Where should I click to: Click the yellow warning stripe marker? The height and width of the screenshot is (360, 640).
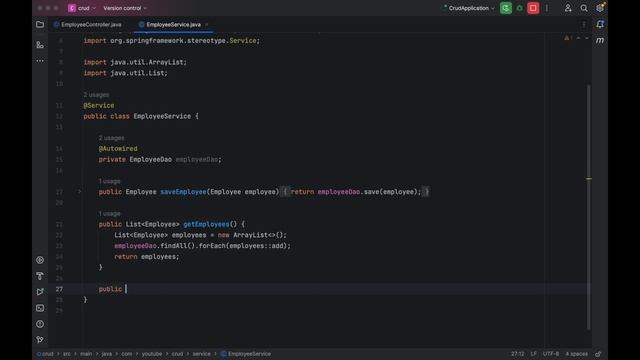coord(589,179)
